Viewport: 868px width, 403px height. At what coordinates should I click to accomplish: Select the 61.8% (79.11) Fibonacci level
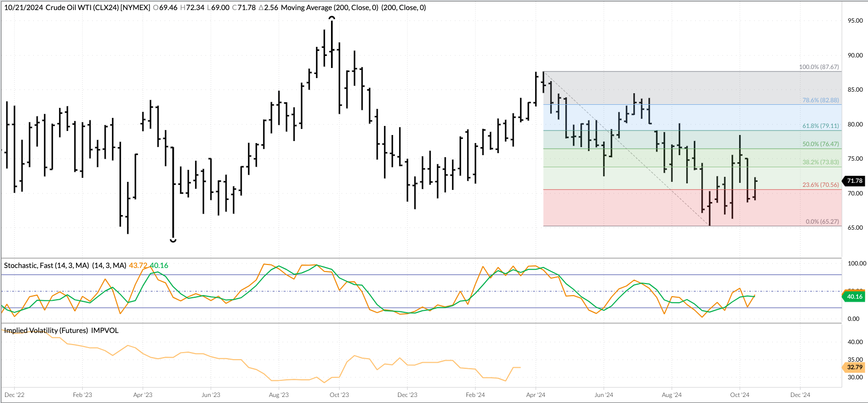tap(820, 126)
